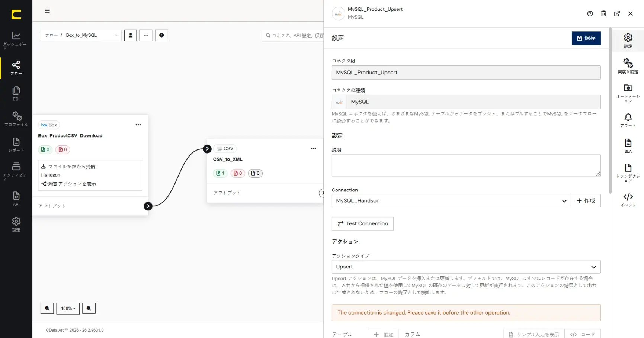Open the 108% zoom level dropdown

pos(68,308)
